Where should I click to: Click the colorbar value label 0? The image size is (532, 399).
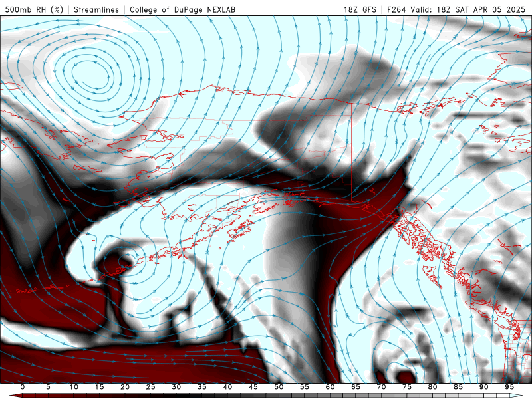pyautogui.click(x=23, y=387)
